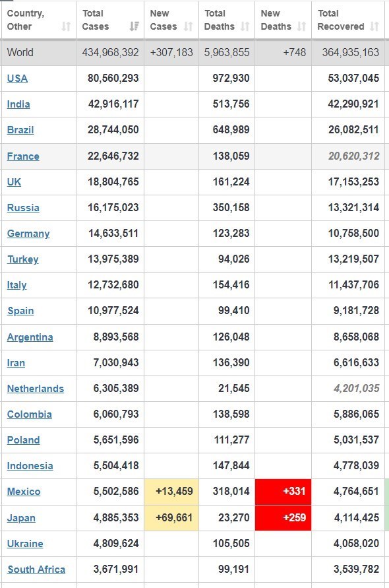Image resolution: width=389 pixels, height=588 pixels.
Task: Open France statistics link
Action: pyautogui.click(x=23, y=156)
